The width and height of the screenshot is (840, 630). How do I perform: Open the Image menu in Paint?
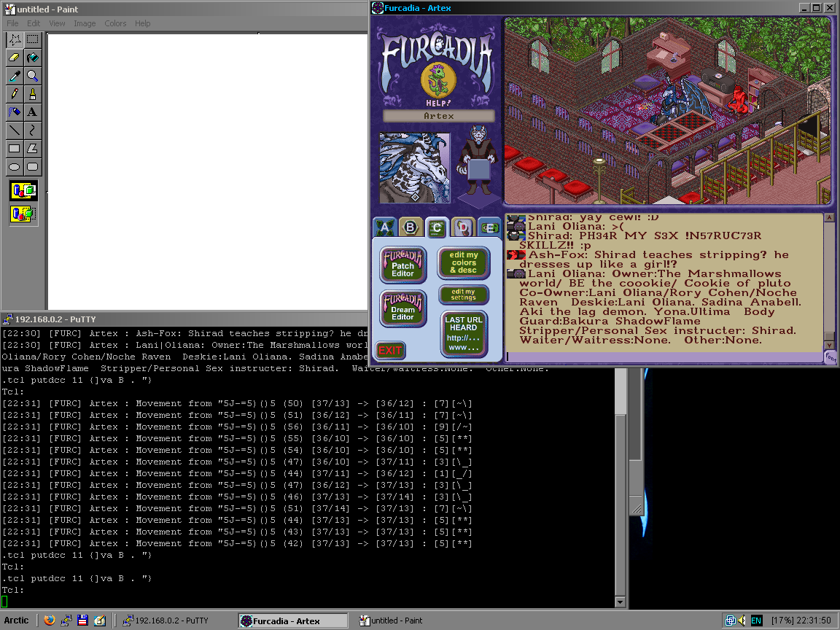pos(85,23)
